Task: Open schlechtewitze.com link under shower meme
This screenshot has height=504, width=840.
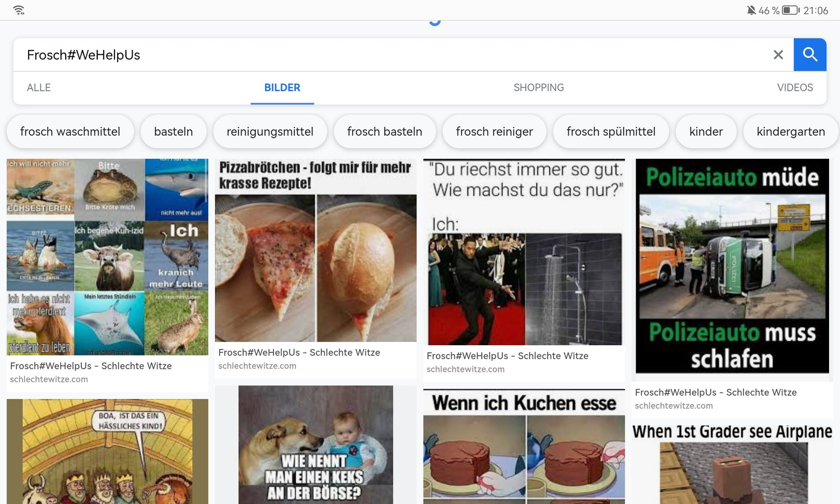Action: click(465, 369)
